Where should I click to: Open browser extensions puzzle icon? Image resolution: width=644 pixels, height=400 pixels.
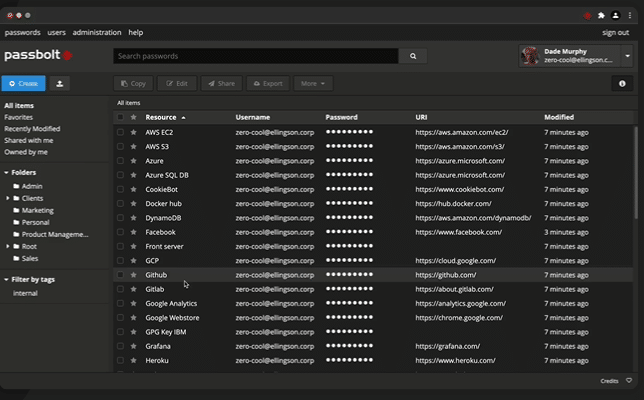[x=601, y=16]
